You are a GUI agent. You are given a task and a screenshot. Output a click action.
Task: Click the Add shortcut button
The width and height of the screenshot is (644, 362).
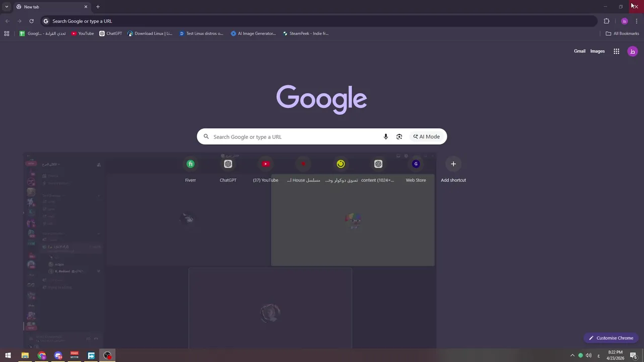(x=453, y=170)
